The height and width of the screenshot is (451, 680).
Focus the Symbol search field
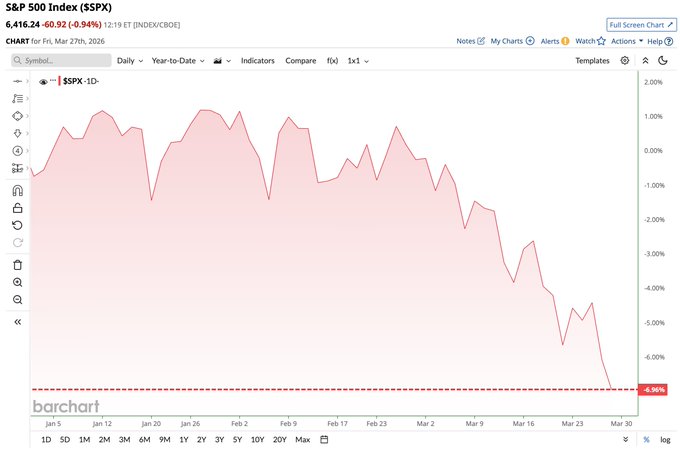(61, 60)
